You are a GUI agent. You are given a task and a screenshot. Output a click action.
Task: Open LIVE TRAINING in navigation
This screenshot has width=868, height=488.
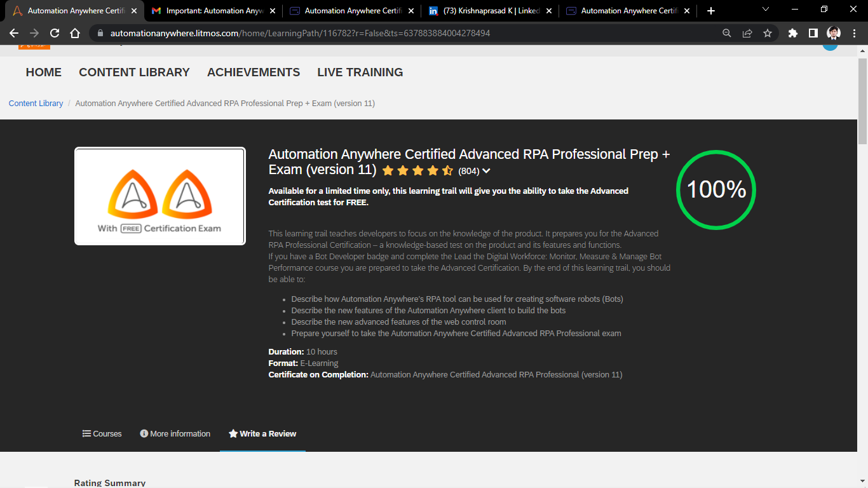click(x=360, y=72)
